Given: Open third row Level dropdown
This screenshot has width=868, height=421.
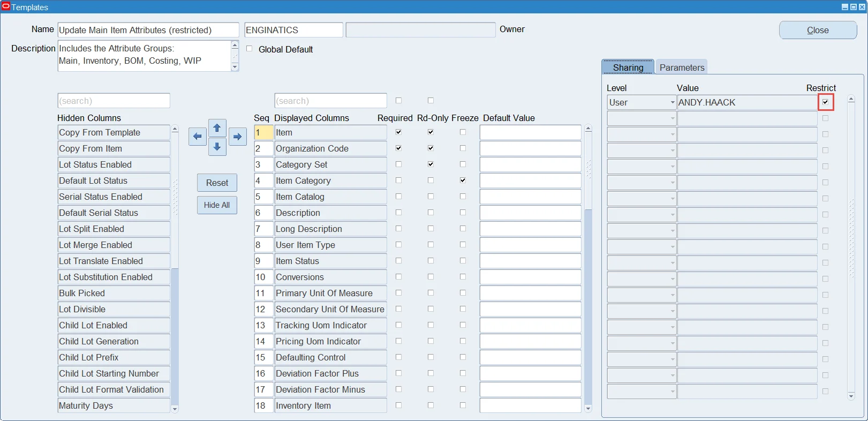Looking at the screenshot, I should (x=673, y=134).
